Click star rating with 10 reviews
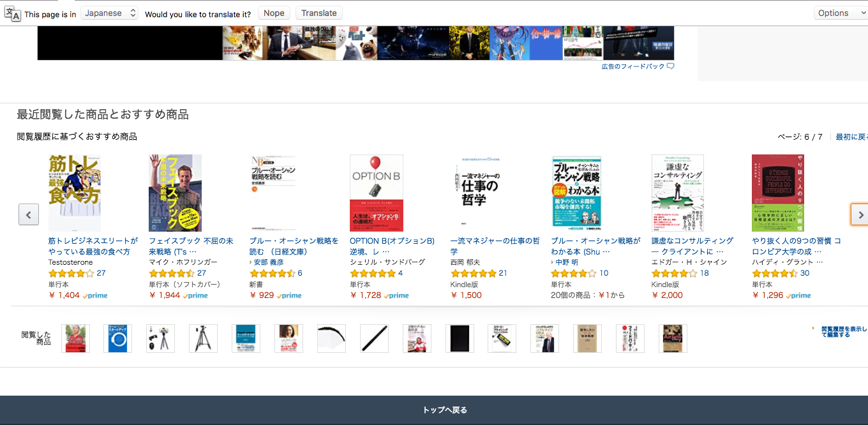868x425 pixels. (x=574, y=273)
